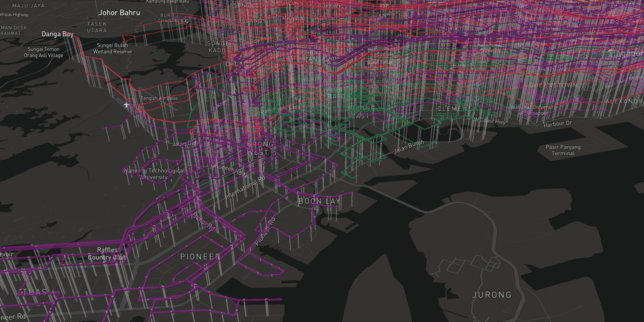The height and width of the screenshot is (322, 644).
Task: Click the Johor Bahru city label
Action: 119,13
